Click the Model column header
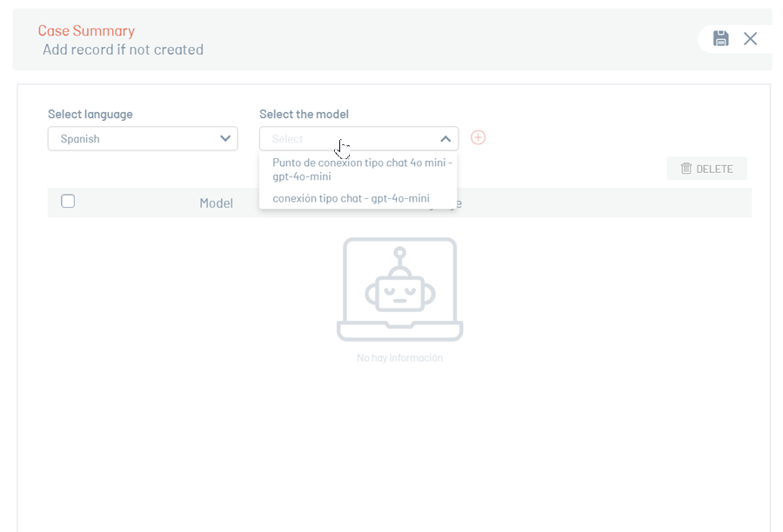783x532 pixels. tap(216, 203)
